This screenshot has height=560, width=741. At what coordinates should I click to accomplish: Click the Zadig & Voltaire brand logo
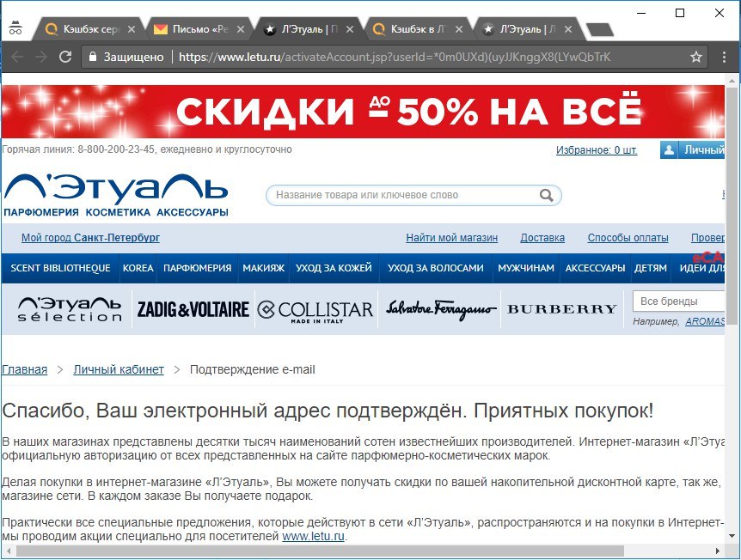(x=193, y=310)
